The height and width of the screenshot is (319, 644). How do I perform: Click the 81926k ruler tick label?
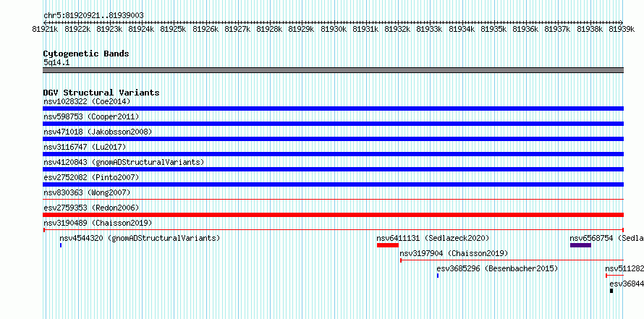click(206, 29)
